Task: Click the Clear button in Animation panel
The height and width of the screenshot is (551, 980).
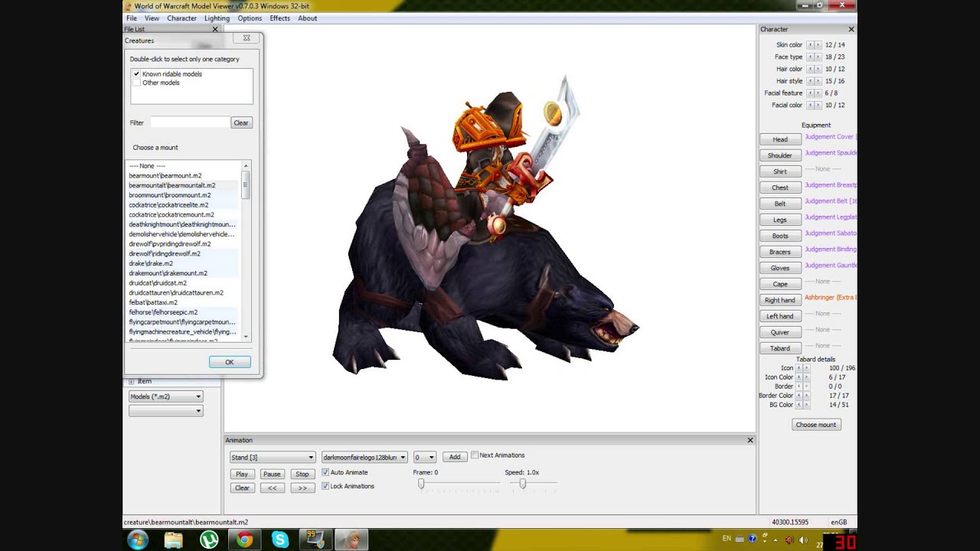Action: point(242,487)
